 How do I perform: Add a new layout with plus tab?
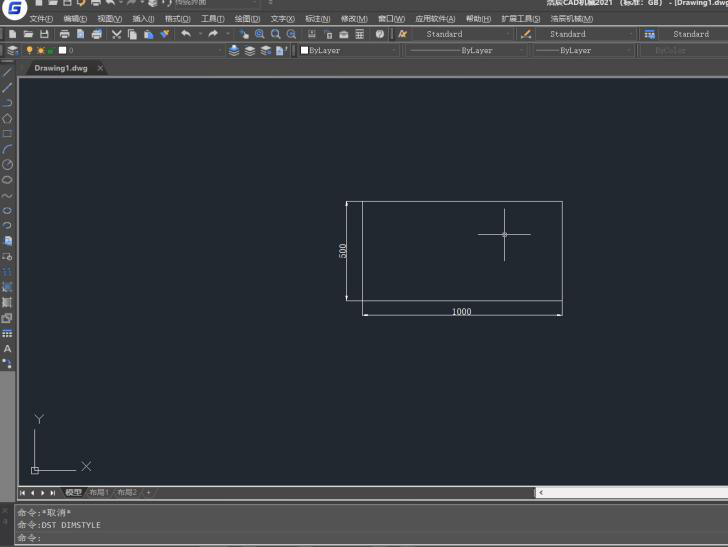tap(149, 492)
